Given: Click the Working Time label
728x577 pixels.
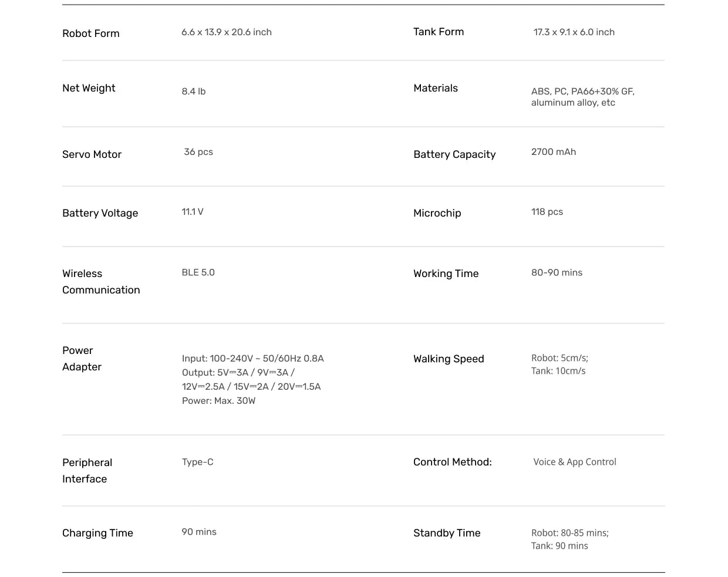Looking at the screenshot, I should click(x=446, y=274).
